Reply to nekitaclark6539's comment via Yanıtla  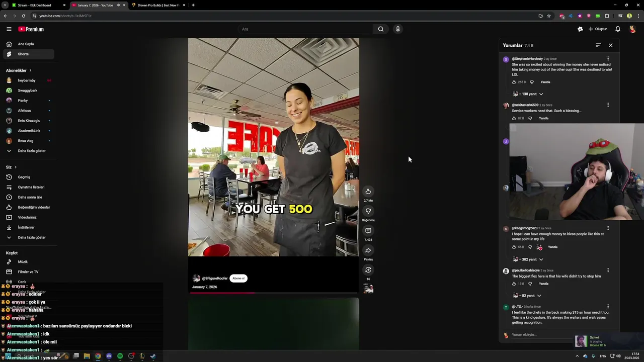(544, 118)
